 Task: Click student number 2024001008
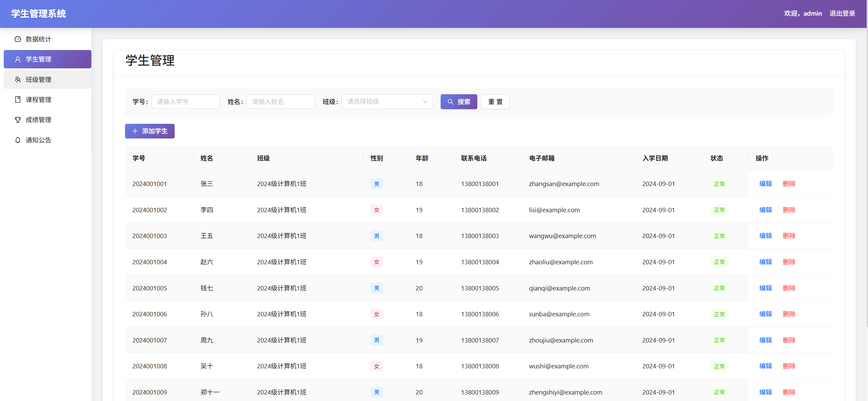pos(149,366)
